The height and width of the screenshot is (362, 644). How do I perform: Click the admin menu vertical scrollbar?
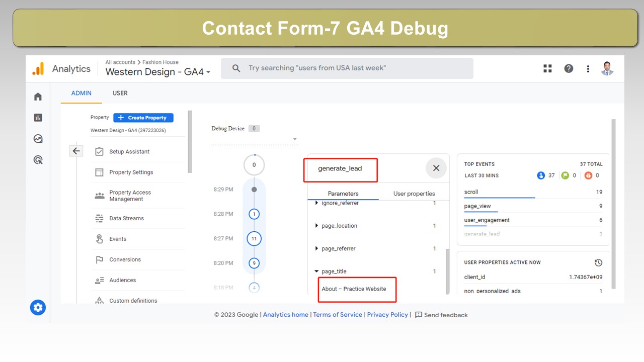190,142
